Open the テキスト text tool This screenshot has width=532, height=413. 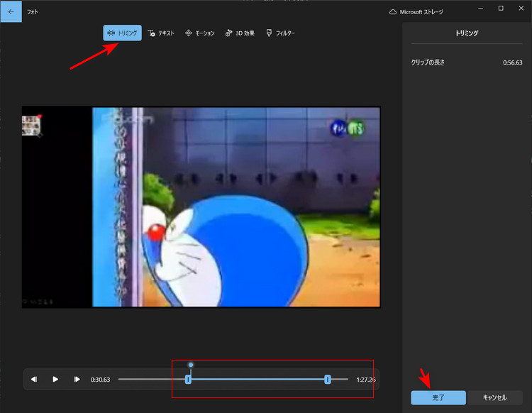coord(162,33)
